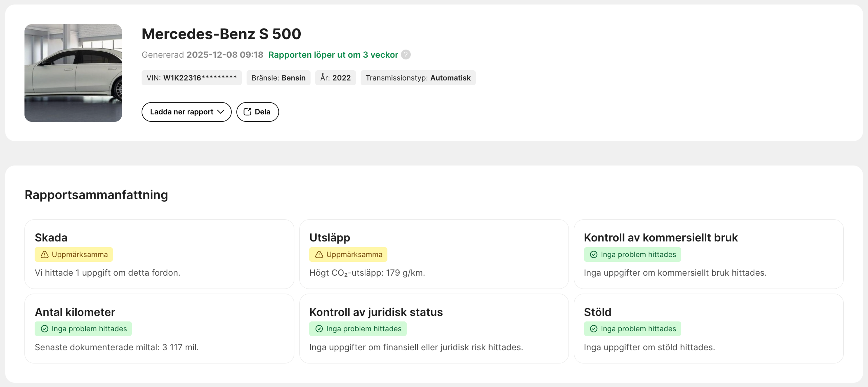Click the Transmissionstyp: Automatisk tag
Screen dimensions: 868x387
418,78
